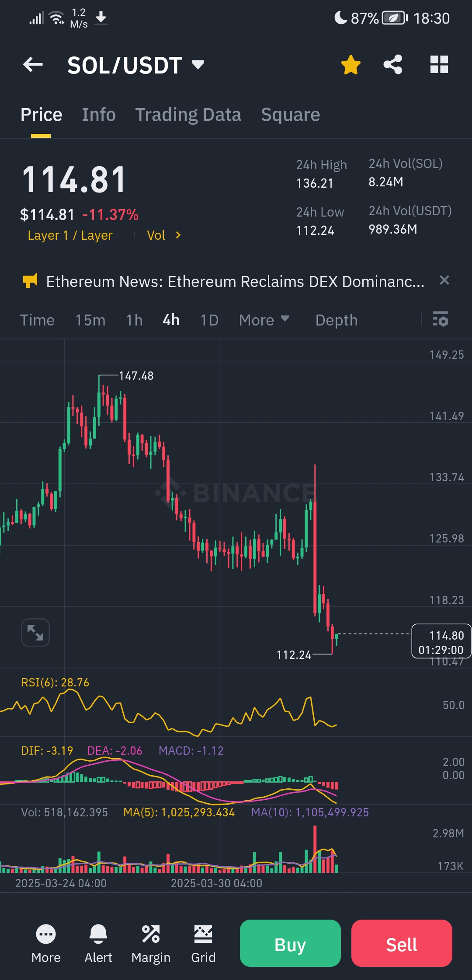472x980 pixels.
Task: Tap the do-not-disturb moon icon
Action: point(340,18)
